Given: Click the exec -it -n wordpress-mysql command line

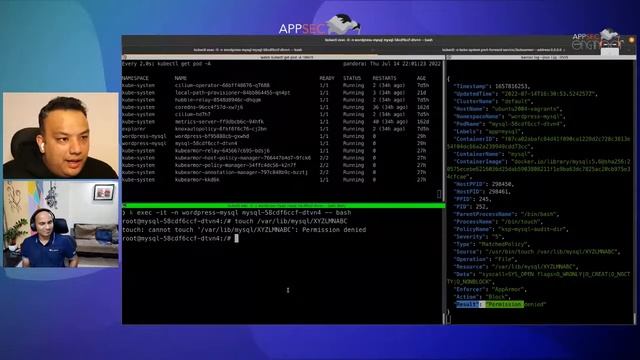Looking at the screenshot, I should [237, 213].
